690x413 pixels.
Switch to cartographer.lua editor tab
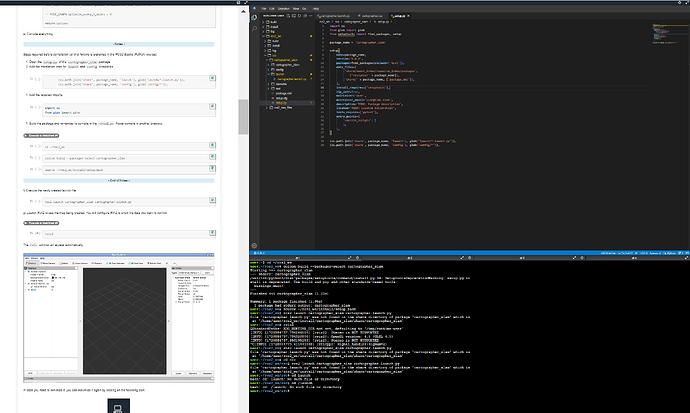click(x=371, y=16)
